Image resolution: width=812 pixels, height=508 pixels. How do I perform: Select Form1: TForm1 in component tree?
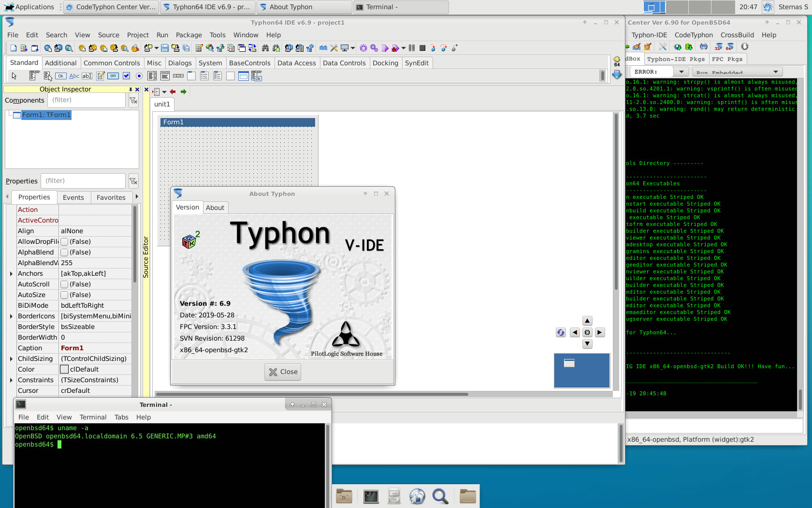point(46,115)
